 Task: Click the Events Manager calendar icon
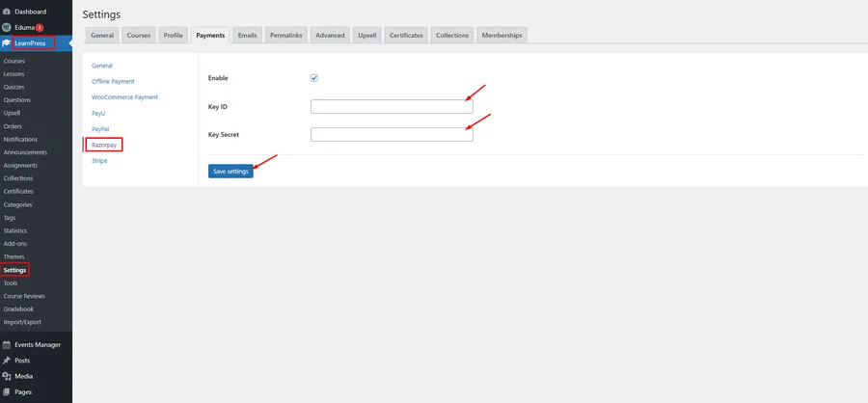[x=7, y=344]
